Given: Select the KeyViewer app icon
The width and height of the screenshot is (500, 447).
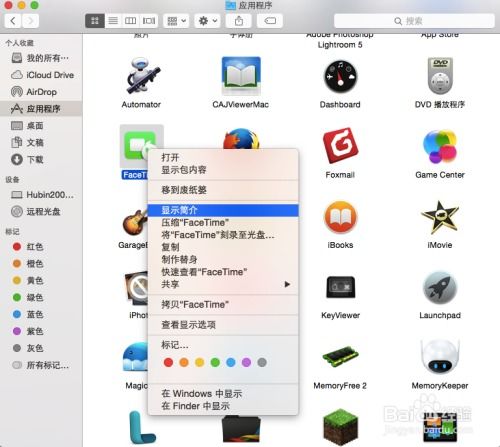Looking at the screenshot, I should click(x=340, y=287).
